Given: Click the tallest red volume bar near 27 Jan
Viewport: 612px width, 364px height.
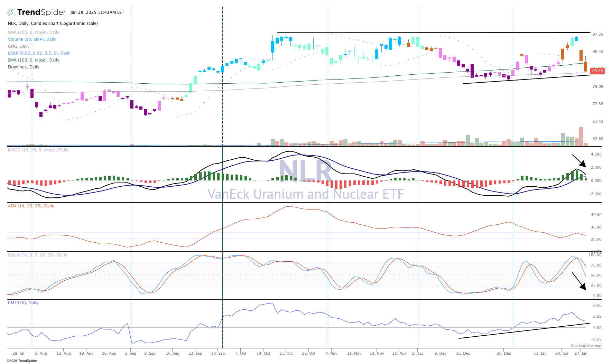Looking at the screenshot, I should 581,136.
